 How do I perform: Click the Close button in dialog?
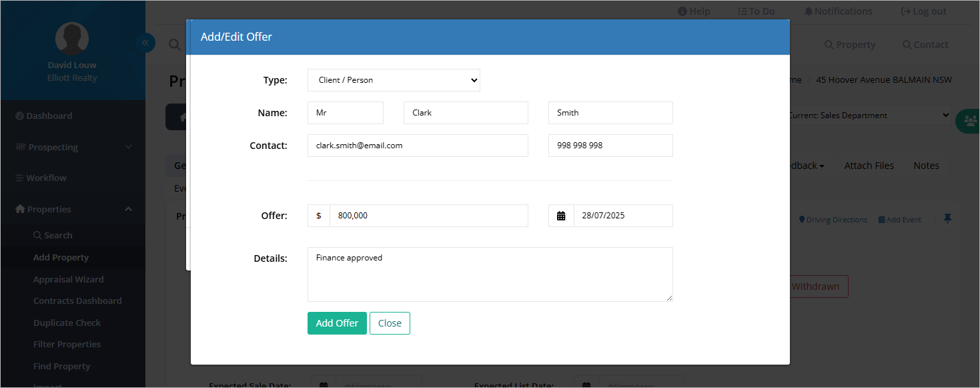(390, 323)
